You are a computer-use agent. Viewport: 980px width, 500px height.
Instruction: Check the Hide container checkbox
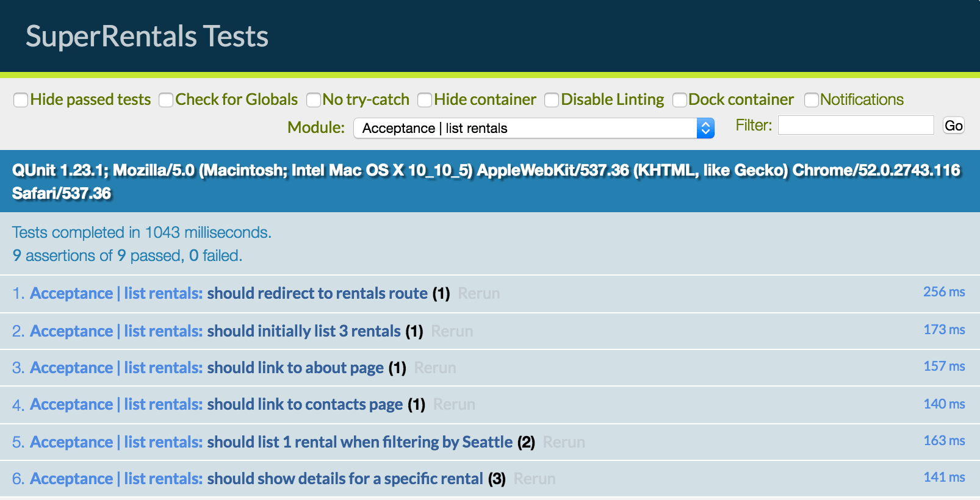425,100
